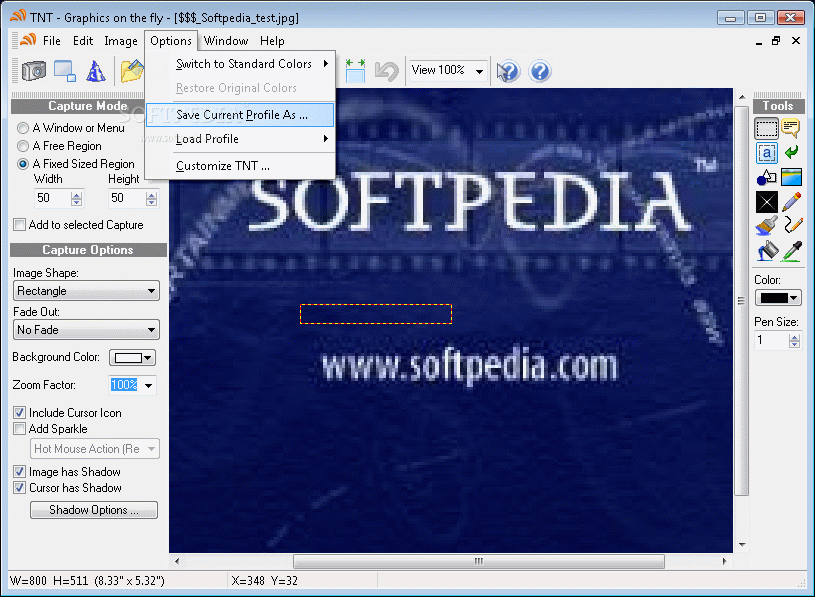Open the File menu
Image resolution: width=815 pixels, height=597 pixels.
[x=51, y=41]
